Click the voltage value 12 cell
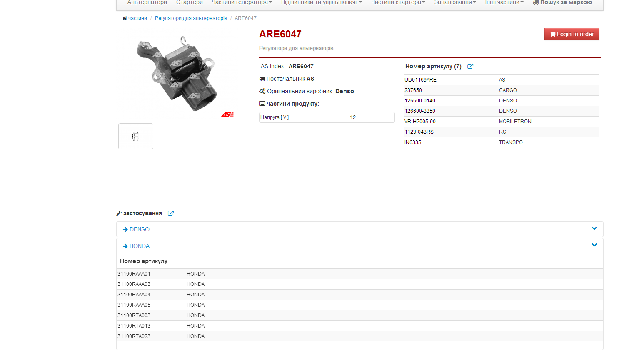This screenshot has width=644, height=355. (372, 117)
